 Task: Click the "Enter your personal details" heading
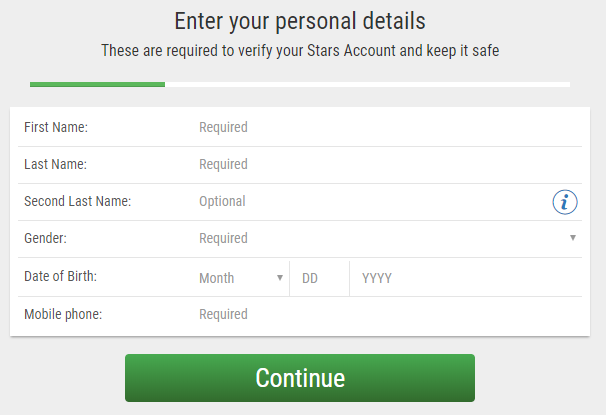click(x=300, y=20)
